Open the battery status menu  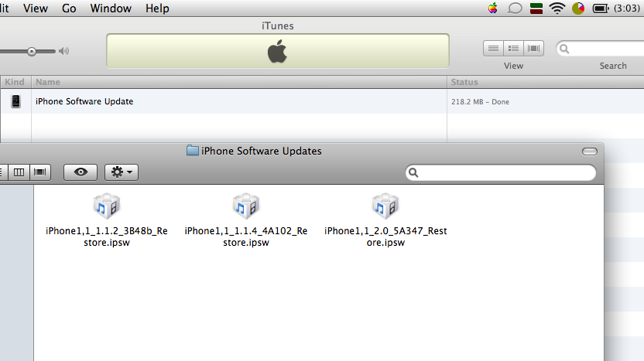(601, 9)
